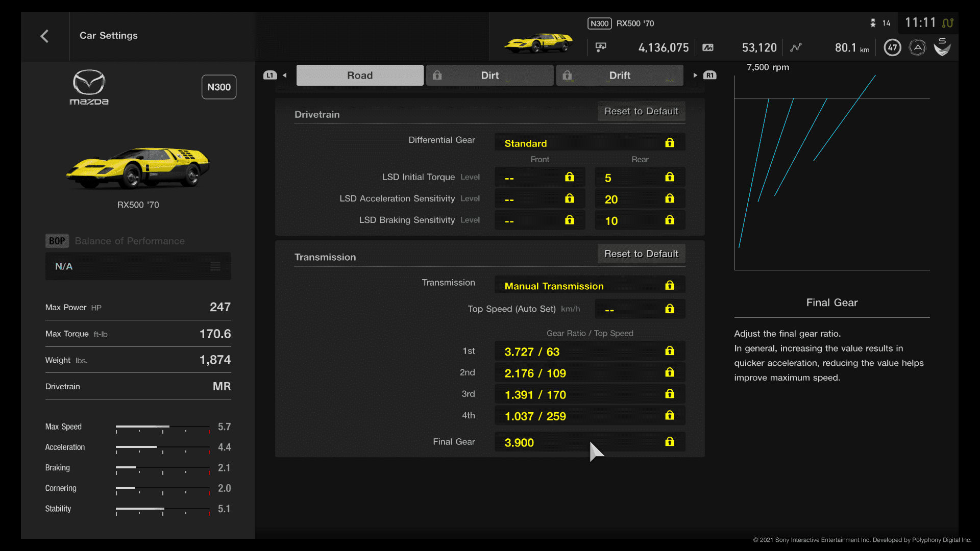Click the lock icon on Differential Gear
The height and width of the screenshot is (551, 980).
click(x=670, y=143)
